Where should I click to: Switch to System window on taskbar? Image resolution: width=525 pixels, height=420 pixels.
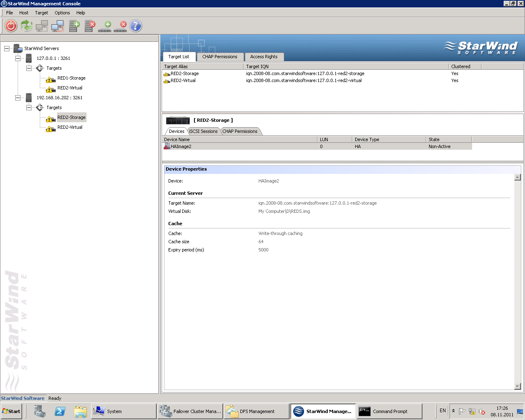[x=123, y=411]
